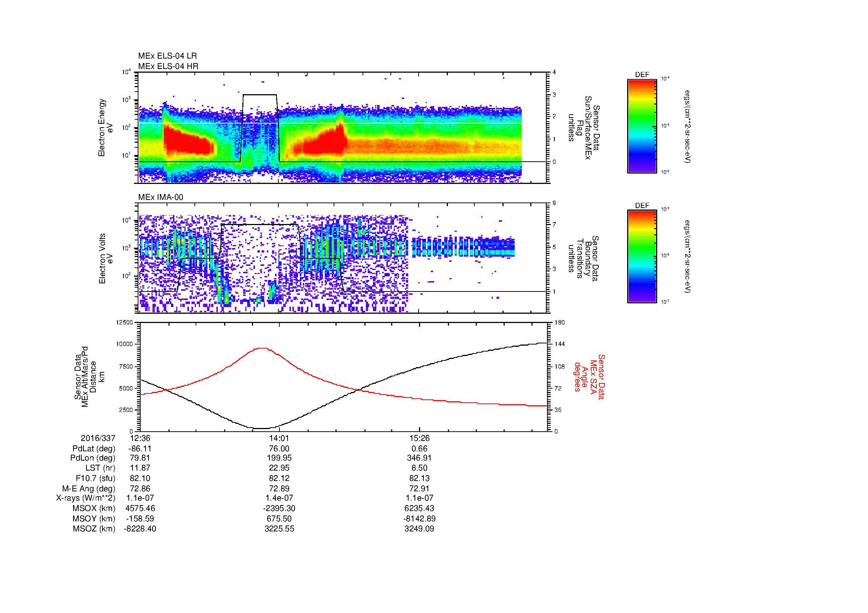Select the 'MSOY (km)' row label
This screenshot has height=613, width=868.
pos(94,518)
